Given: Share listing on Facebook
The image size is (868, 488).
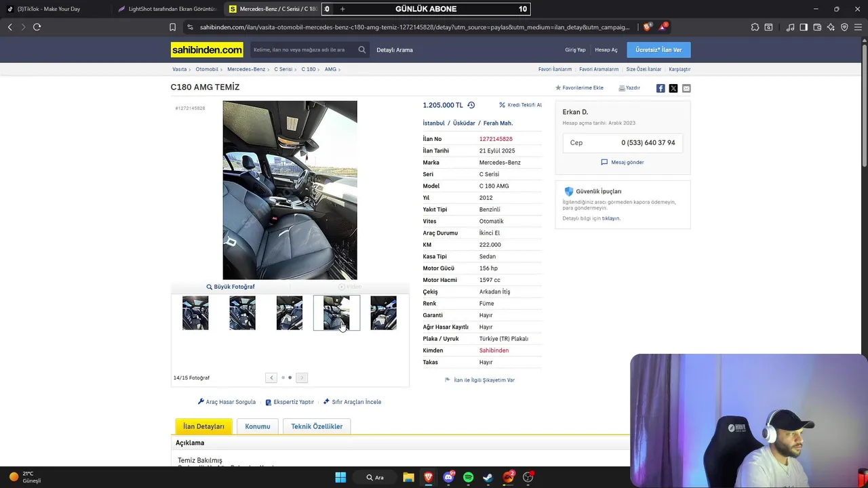Looking at the screenshot, I should coord(660,88).
